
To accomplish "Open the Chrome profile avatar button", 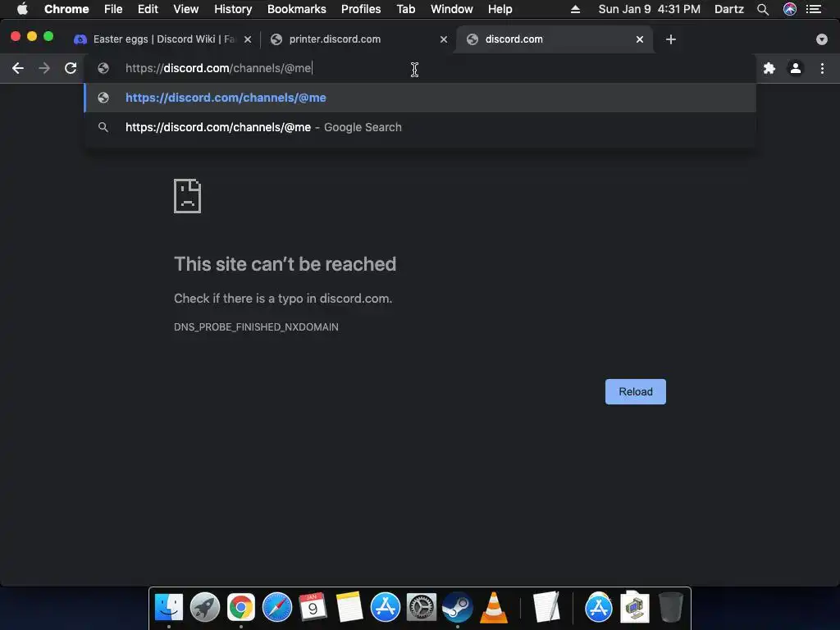I will pyautogui.click(x=796, y=68).
